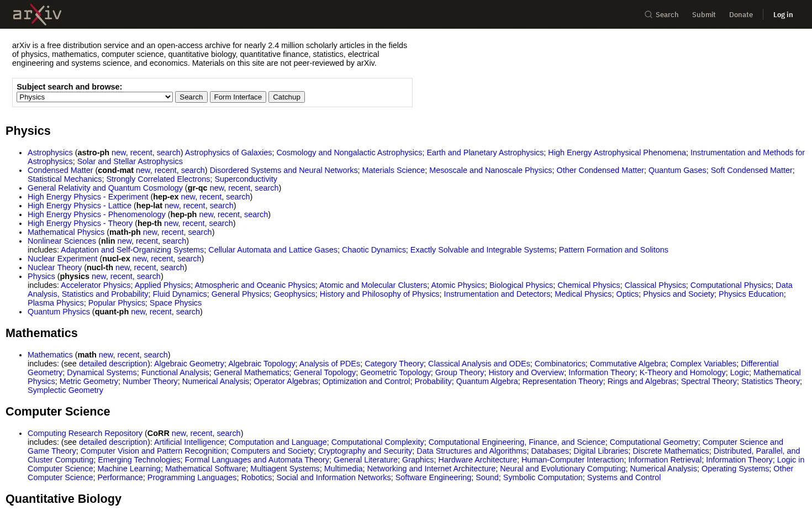The width and height of the screenshot is (812, 510).
Task: Open the Computing Research Repository link
Action: tap(85, 433)
